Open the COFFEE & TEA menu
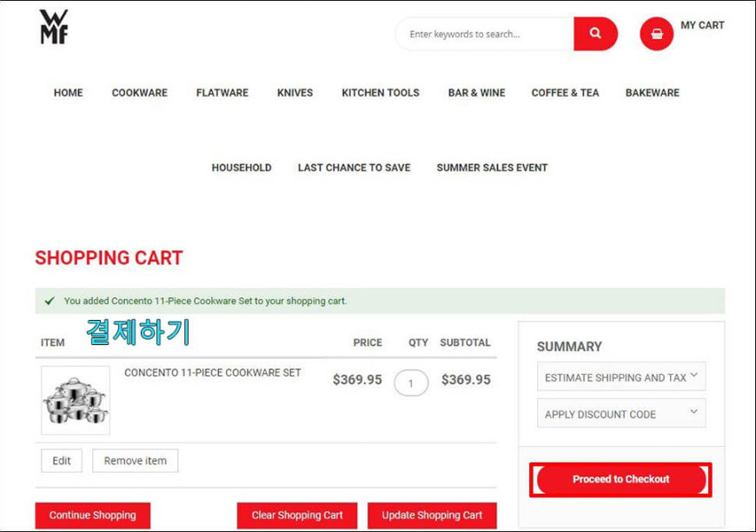The image size is (756, 532). 565,93
